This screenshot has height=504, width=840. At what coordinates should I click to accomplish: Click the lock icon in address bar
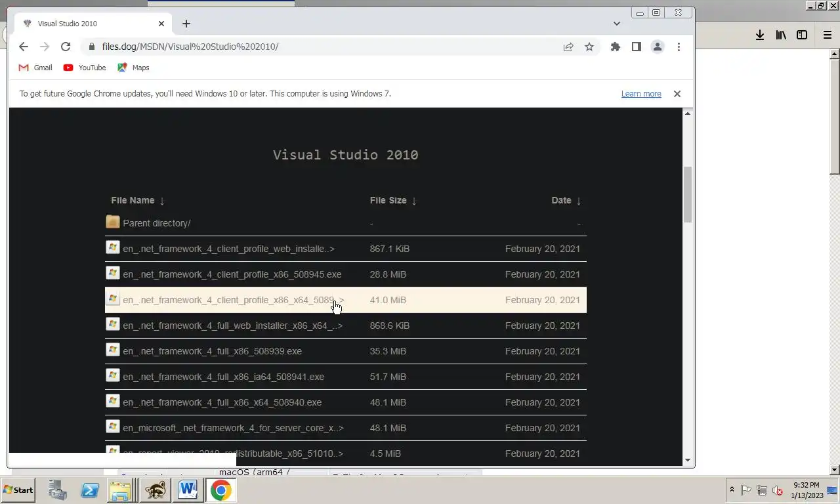[91, 47]
